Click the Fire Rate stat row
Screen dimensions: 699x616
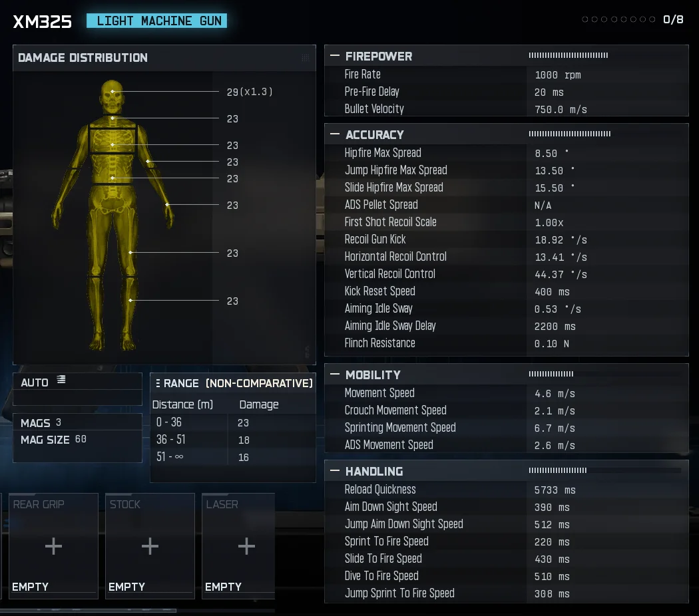pos(506,75)
